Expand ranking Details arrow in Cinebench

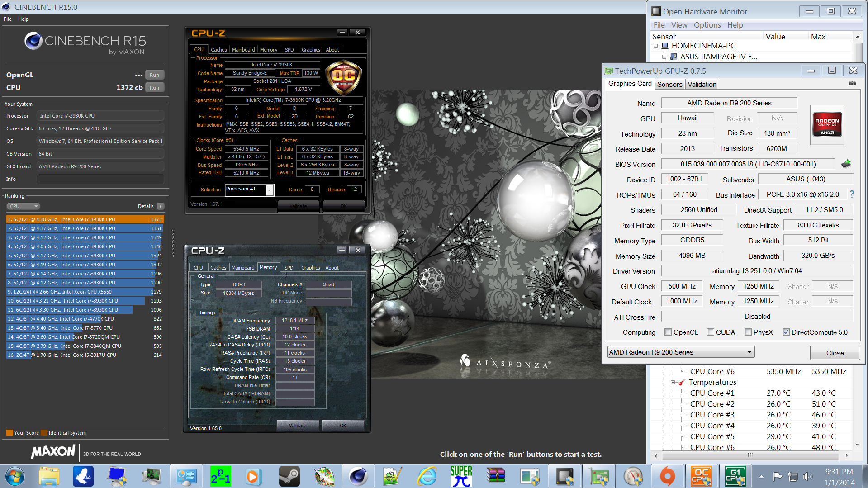[x=161, y=206]
